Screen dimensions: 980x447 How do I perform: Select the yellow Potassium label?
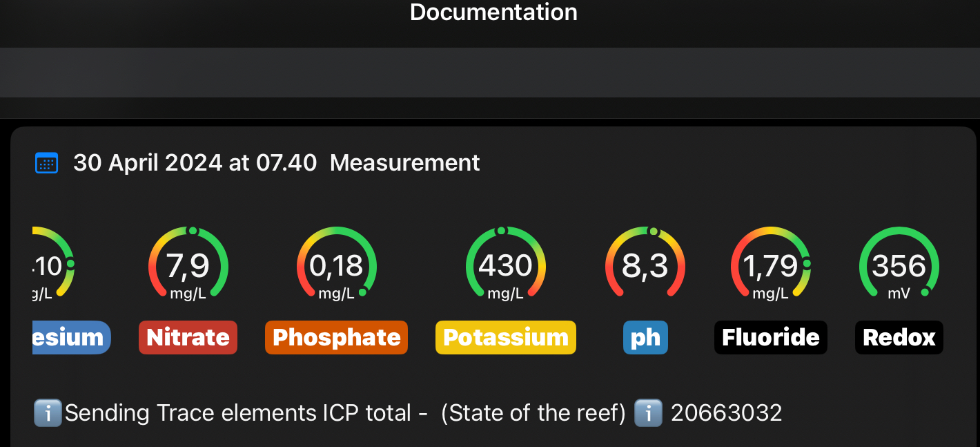click(505, 337)
